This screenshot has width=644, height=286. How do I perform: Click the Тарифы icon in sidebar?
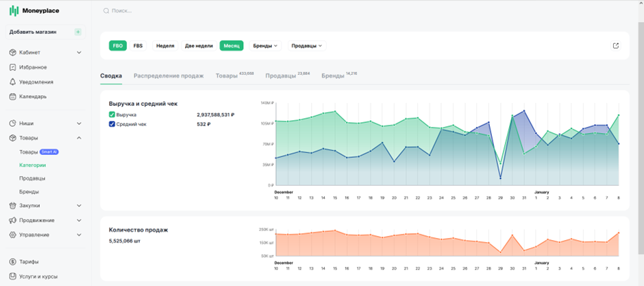point(12,262)
